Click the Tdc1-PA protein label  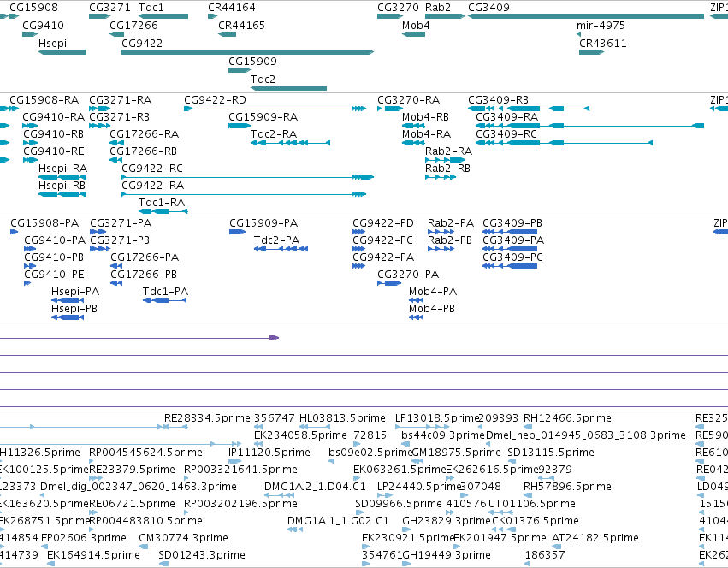click(x=165, y=292)
